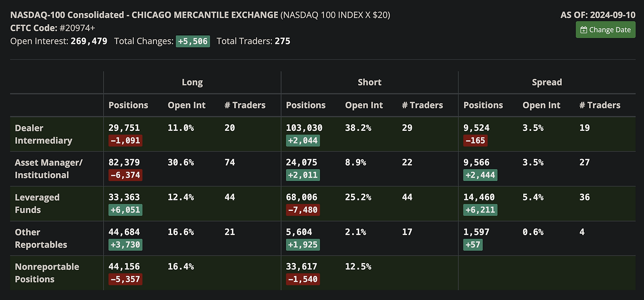Click the Asset Manager/Institutional row label
The height and width of the screenshot is (300, 644).
[x=48, y=169]
